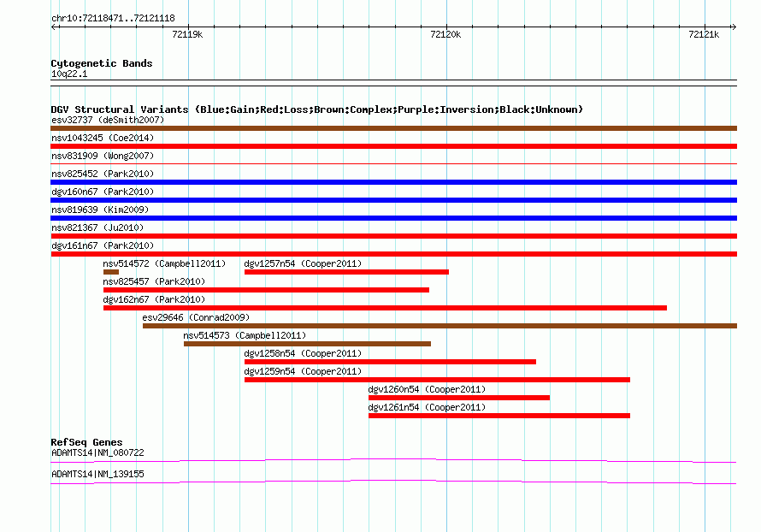This screenshot has height=532, width=761.
Task: Click the DGV Structural Variants track title
Action: coord(317,109)
